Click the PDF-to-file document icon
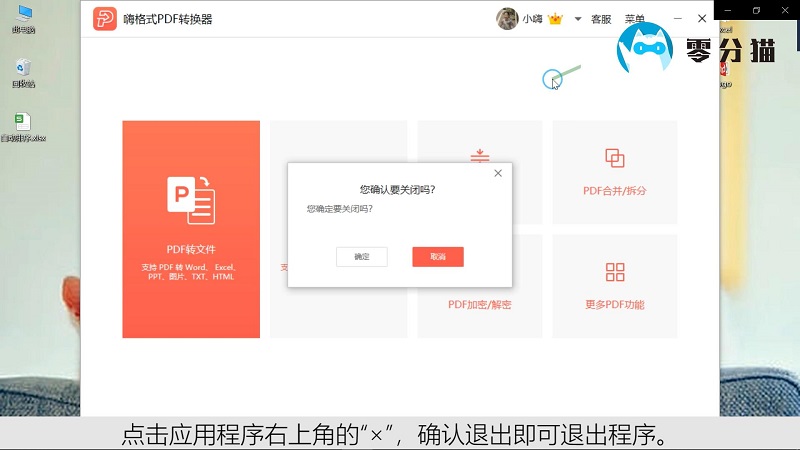Screen dimensions: 800x450 pos(191,200)
